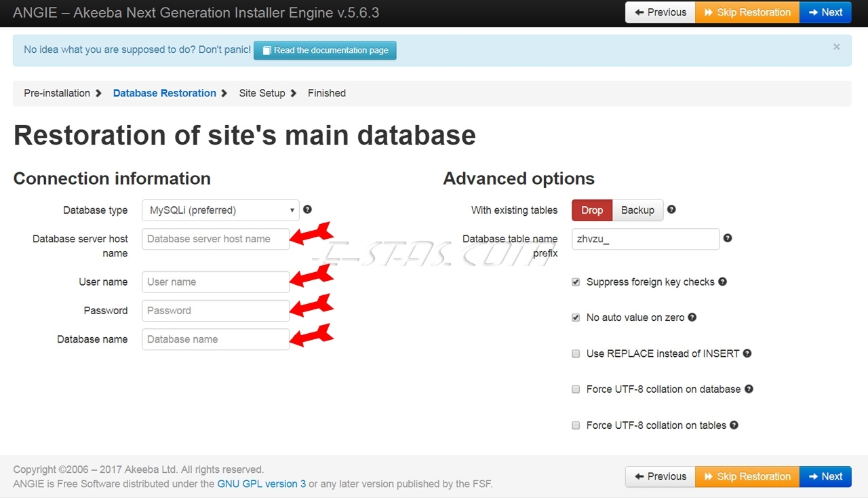This screenshot has width=868, height=498.
Task: Open the Database type dropdown
Action: [220, 210]
